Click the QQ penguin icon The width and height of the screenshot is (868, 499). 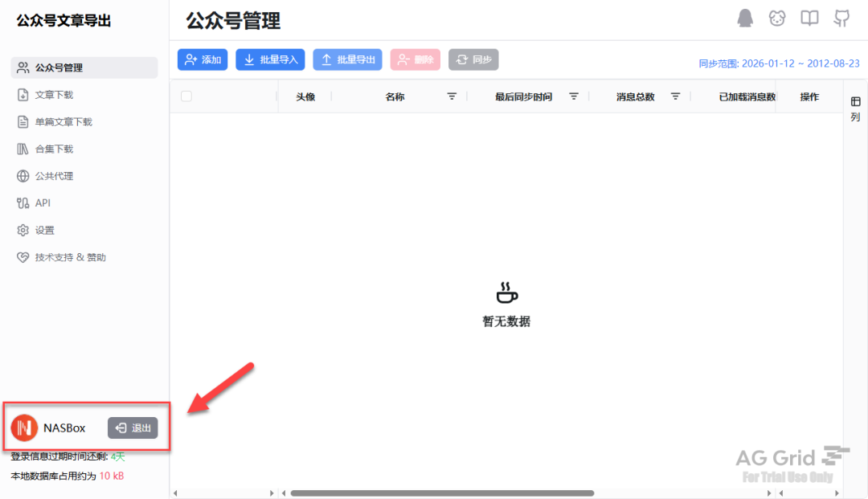click(745, 18)
